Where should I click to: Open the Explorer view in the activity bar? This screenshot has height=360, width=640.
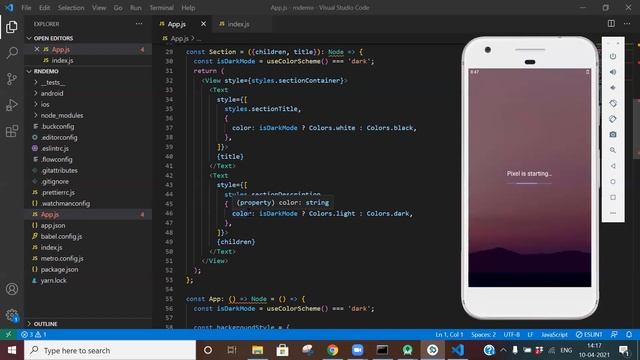(x=12, y=27)
